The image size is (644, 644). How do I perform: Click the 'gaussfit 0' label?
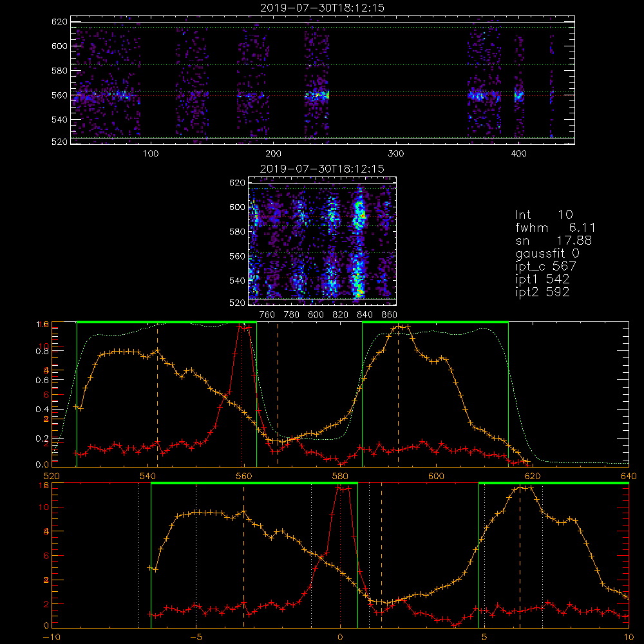[x=547, y=253]
